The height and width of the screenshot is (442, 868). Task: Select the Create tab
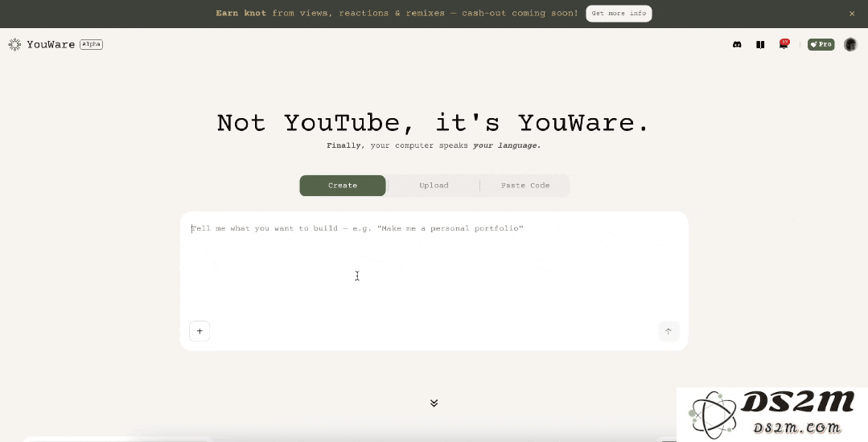pyautogui.click(x=343, y=186)
